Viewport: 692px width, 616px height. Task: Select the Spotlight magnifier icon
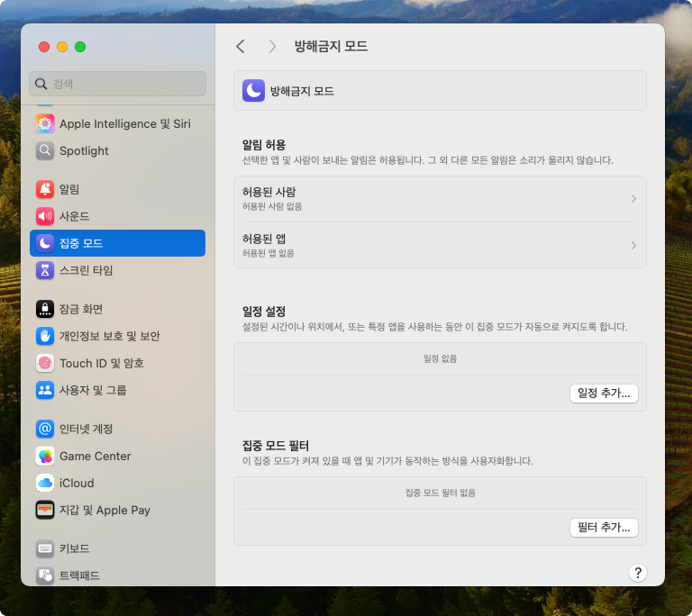44,150
